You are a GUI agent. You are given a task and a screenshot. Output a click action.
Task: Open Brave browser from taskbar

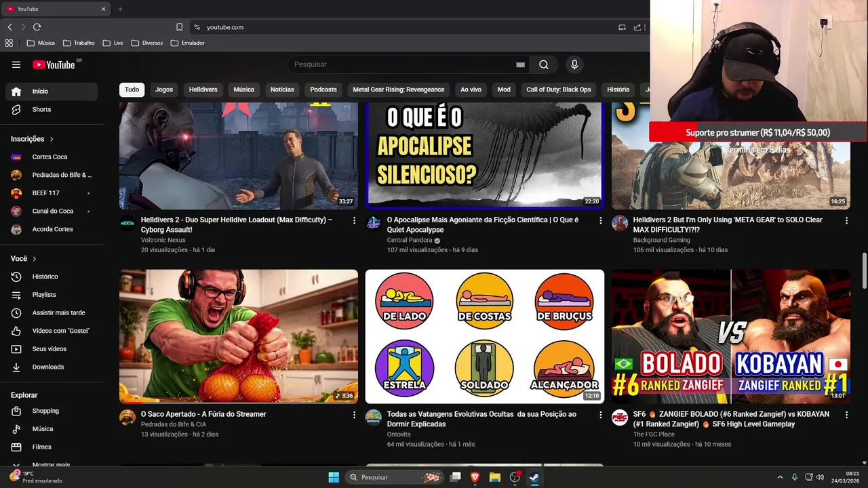[x=475, y=477]
